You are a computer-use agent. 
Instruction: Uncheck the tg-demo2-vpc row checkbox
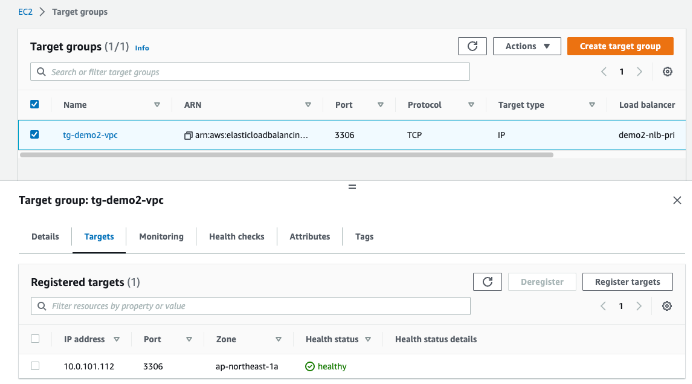[34, 134]
